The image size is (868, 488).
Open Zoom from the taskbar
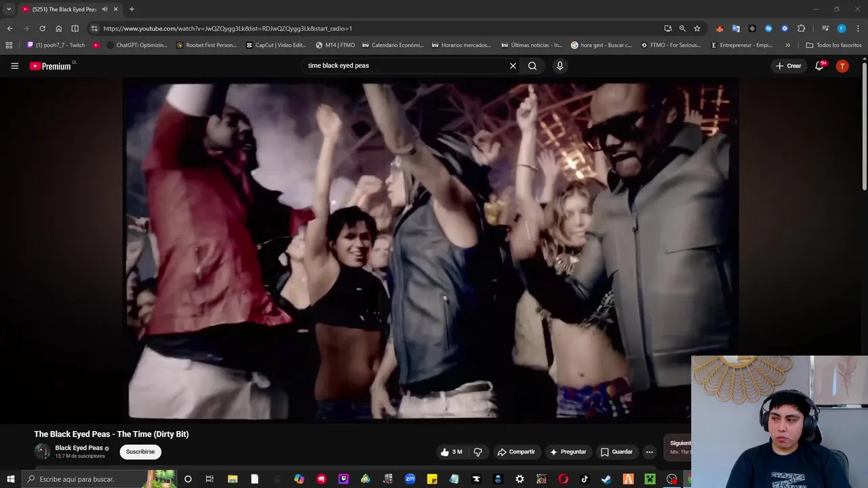[x=410, y=479]
